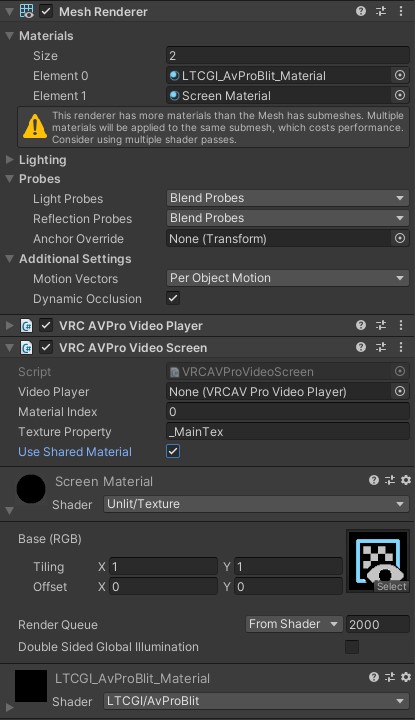
Task: Open Light Probes dropdown
Action: point(287,198)
